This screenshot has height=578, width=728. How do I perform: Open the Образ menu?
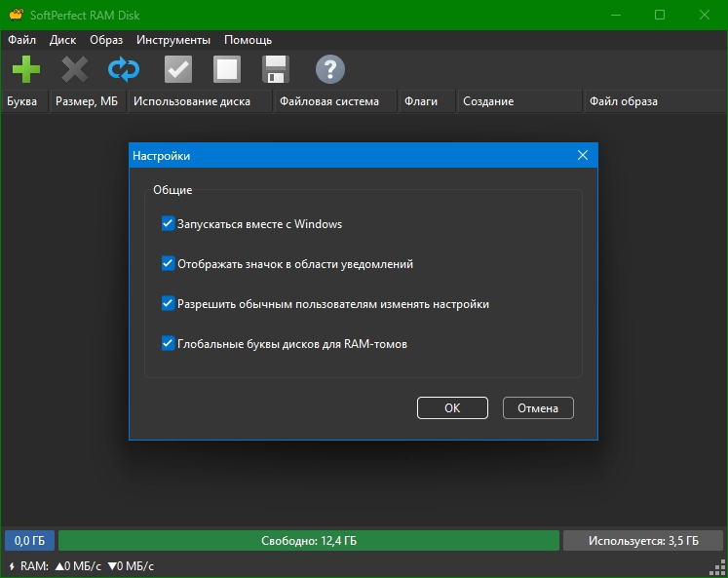(106, 40)
